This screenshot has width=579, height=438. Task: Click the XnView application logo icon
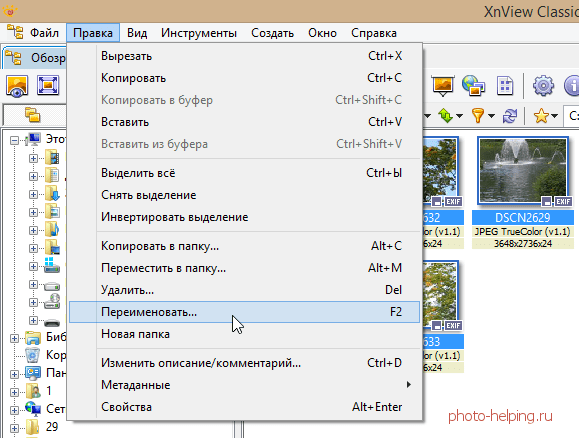tap(10, 11)
